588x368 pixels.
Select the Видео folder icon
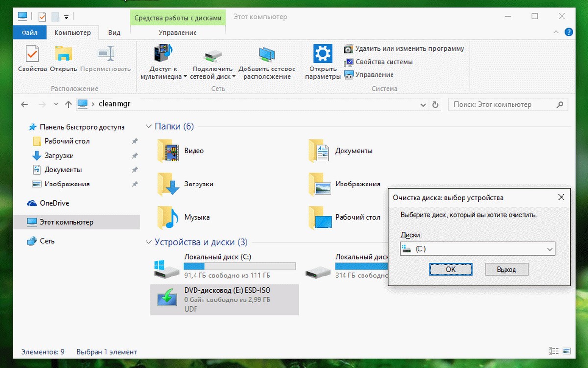point(169,151)
